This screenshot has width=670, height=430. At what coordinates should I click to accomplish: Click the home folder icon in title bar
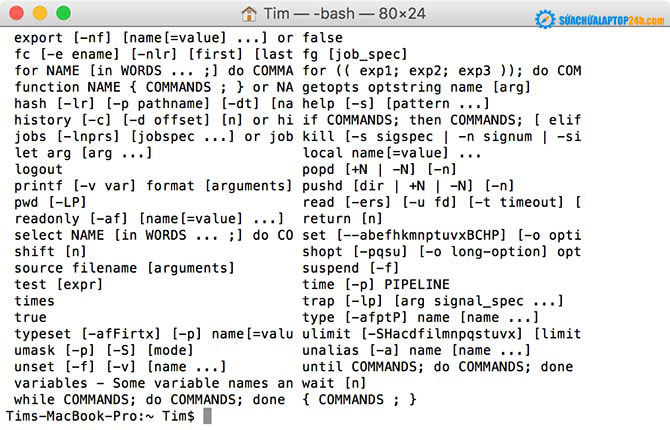click(249, 14)
